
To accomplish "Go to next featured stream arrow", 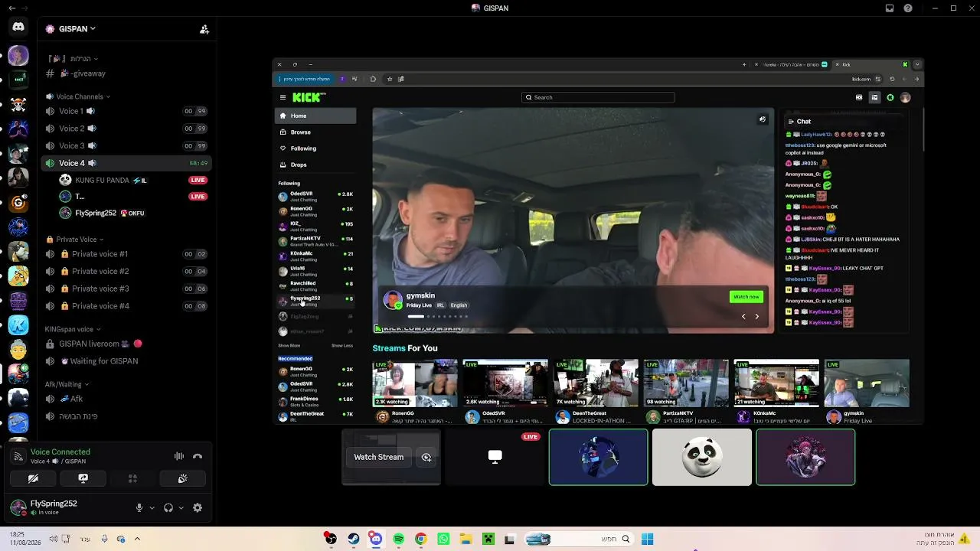I will coord(757,316).
